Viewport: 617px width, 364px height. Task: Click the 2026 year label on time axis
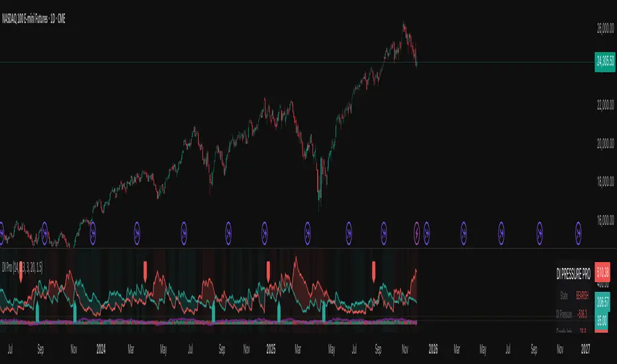pos(433,349)
